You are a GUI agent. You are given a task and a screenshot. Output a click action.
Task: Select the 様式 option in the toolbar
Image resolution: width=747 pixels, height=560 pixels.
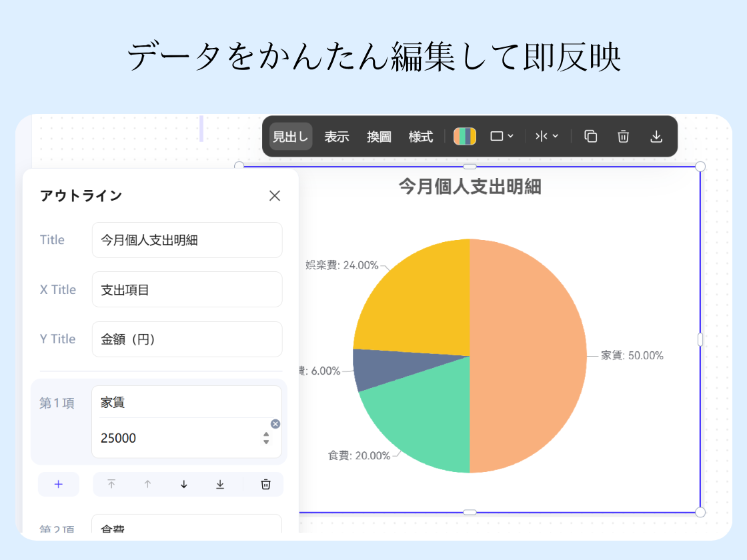click(421, 136)
